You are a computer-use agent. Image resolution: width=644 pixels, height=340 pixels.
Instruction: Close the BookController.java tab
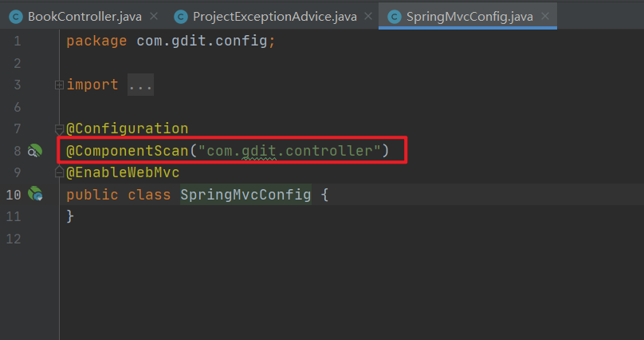(153, 16)
